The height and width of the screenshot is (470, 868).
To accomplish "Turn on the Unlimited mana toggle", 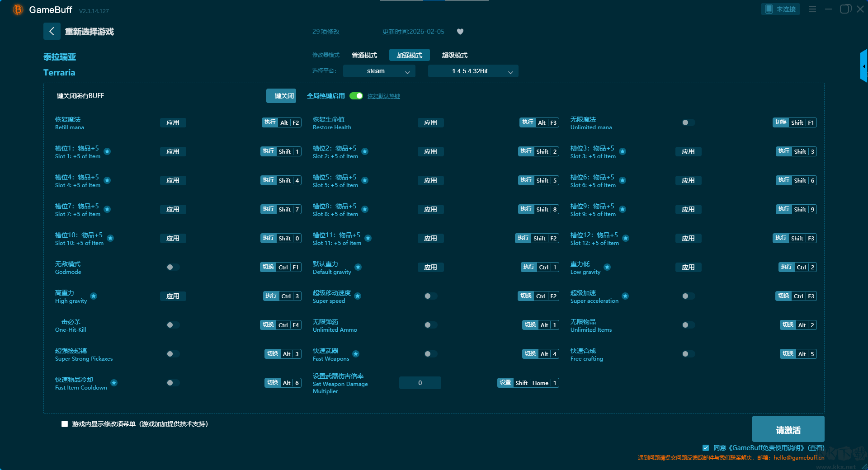I will (688, 122).
